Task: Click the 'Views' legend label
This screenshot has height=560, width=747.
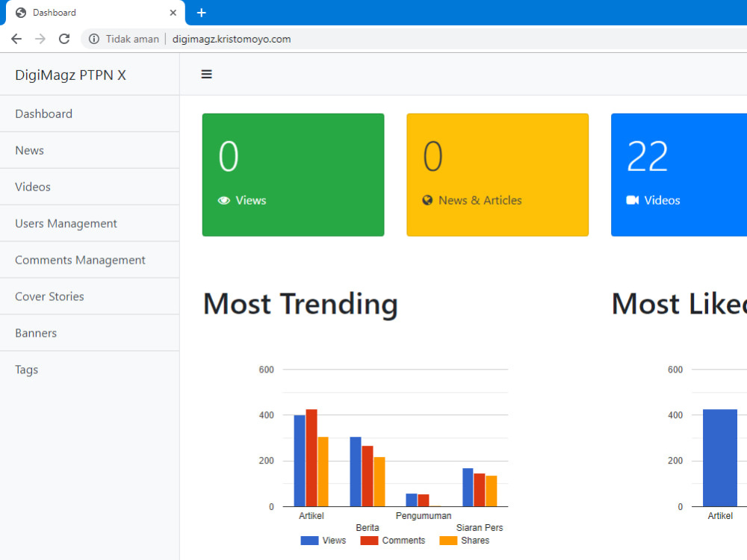Action: [334, 541]
